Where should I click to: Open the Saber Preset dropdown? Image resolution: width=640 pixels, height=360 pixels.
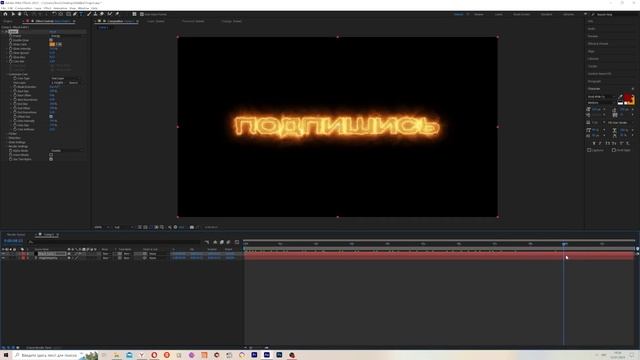66,36
